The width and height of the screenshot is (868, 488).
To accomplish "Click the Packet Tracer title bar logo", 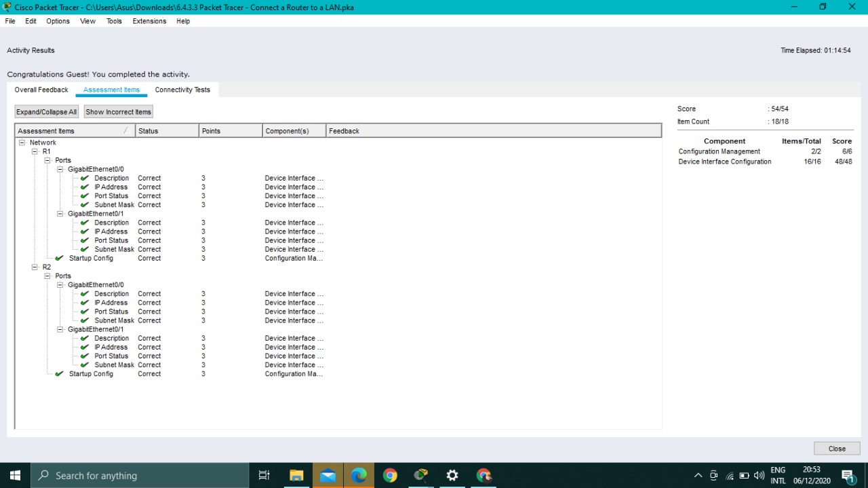I will pos(7,7).
